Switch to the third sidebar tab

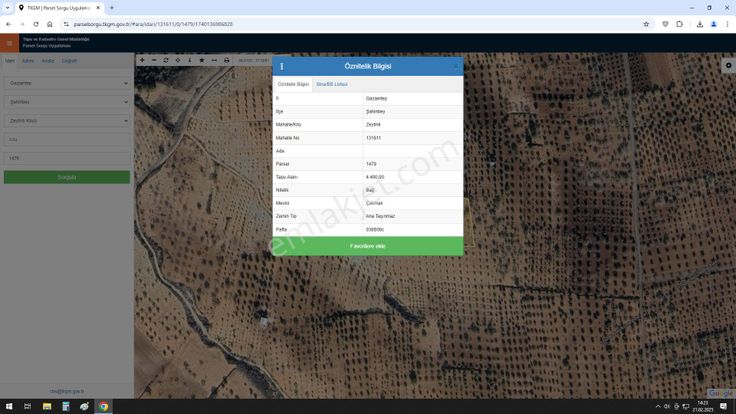click(48, 61)
